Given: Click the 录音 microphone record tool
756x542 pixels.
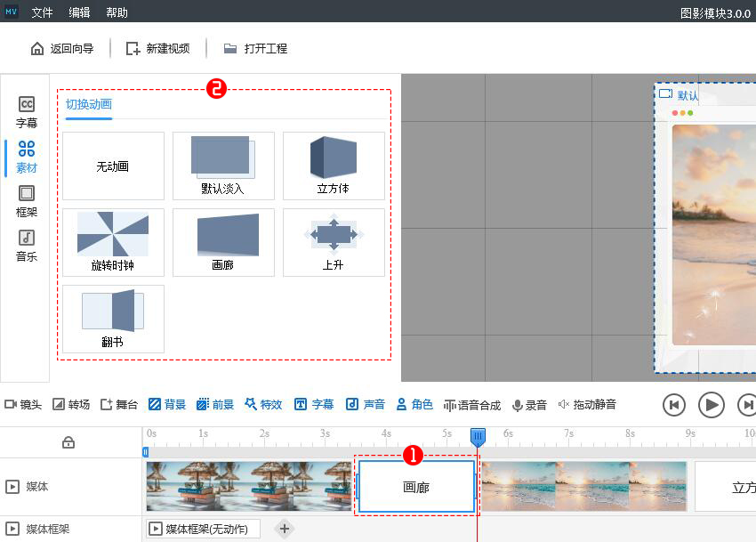Looking at the screenshot, I should [x=529, y=405].
